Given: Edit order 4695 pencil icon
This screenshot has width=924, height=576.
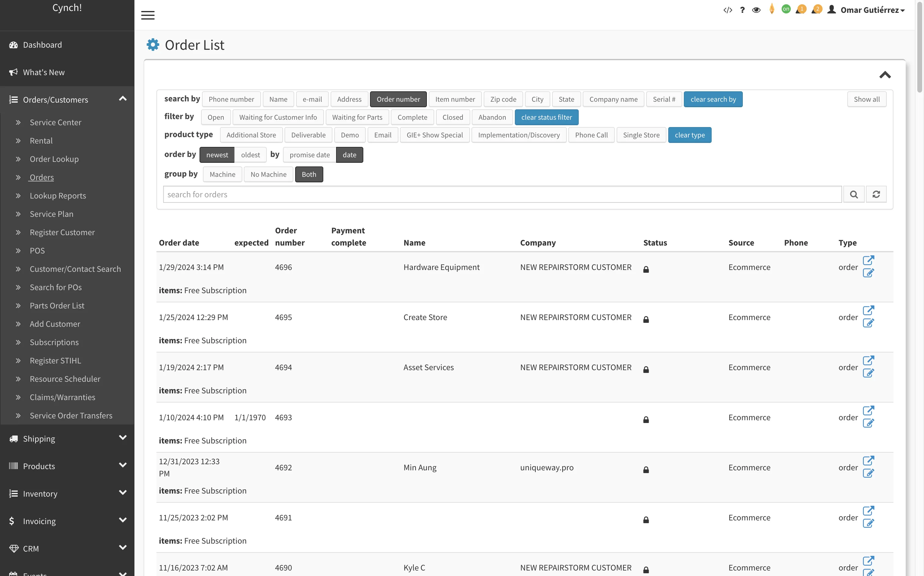Looking at the screenshot, I should (x=868, y=323).
